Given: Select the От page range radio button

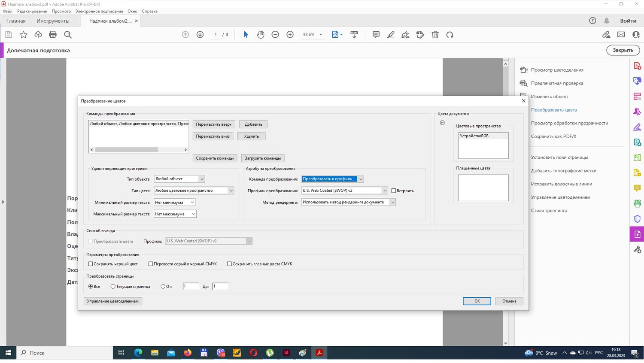Looking at the screenshot, I should (163, 286).
